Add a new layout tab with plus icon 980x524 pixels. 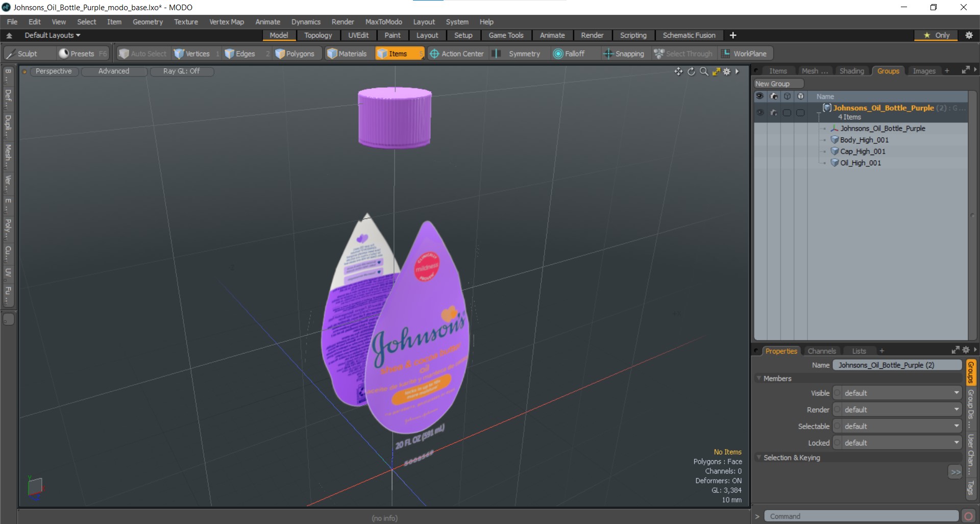point(733,35)
